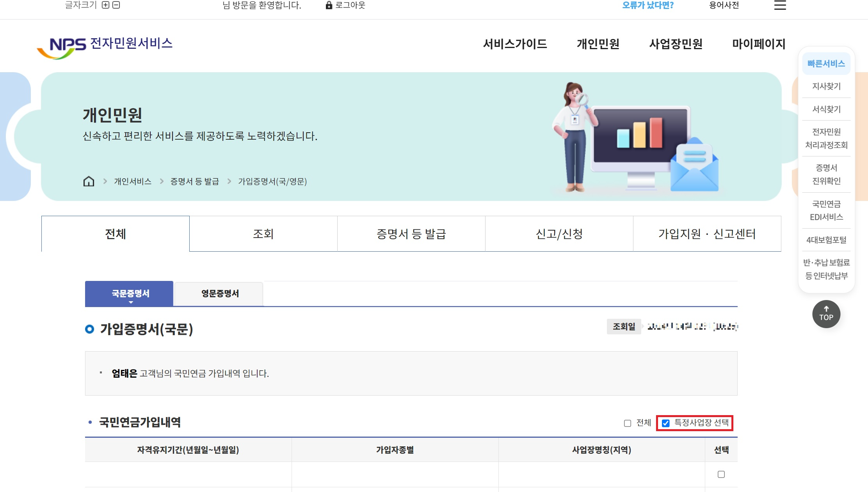Expand the 사업장민원 main menu
868x492 pixels.
point(676,44)
